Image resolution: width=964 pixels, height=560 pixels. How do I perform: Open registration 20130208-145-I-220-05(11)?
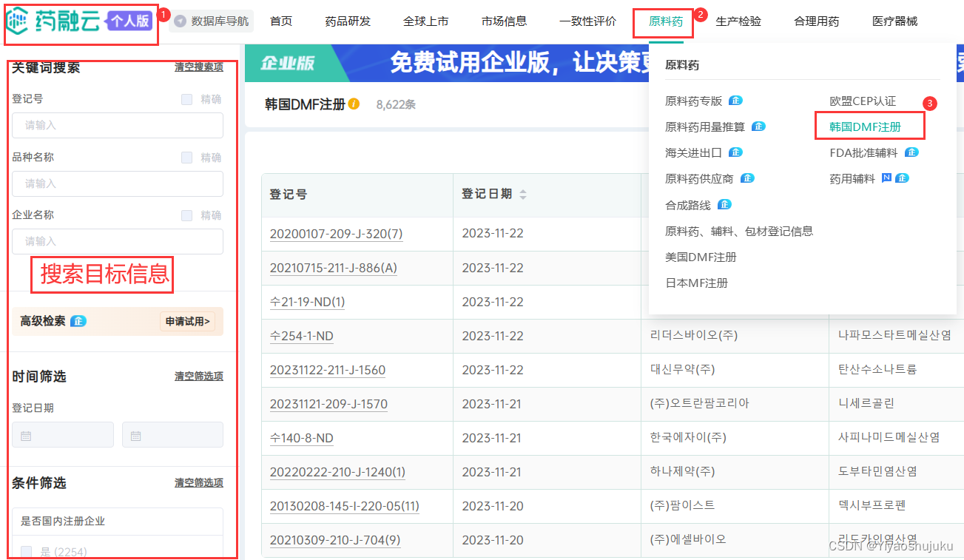point(344,506)
